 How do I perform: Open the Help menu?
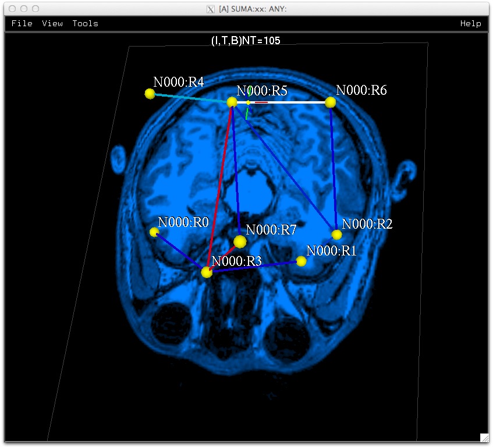470,23
